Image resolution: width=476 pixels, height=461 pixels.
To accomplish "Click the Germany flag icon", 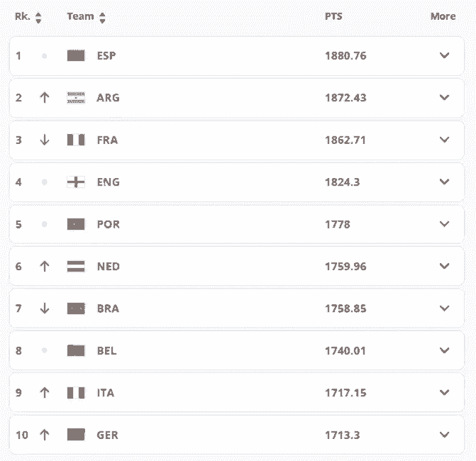I will click(76, 435).
